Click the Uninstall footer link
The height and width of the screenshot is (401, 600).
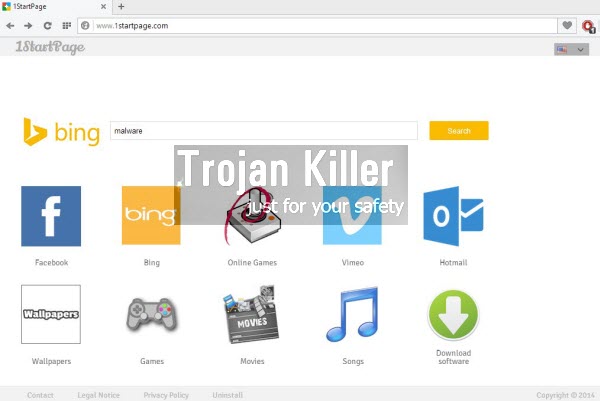pyautogui.click(x=227, y=395)
